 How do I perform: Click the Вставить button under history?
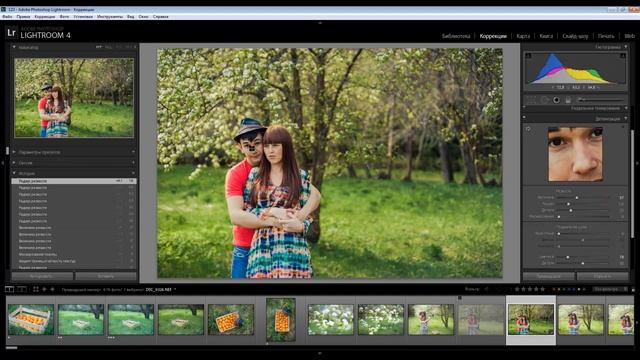click(106, 276)
